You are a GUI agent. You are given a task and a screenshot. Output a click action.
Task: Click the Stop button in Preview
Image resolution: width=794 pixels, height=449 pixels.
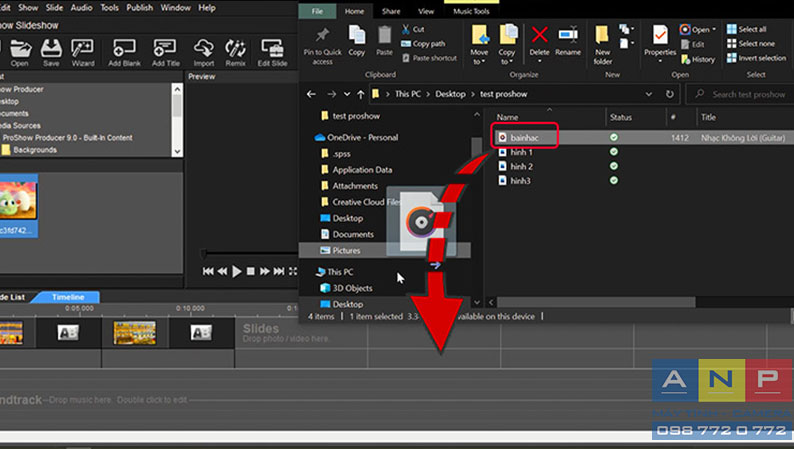pyautogui.click(x=251, y=271)
